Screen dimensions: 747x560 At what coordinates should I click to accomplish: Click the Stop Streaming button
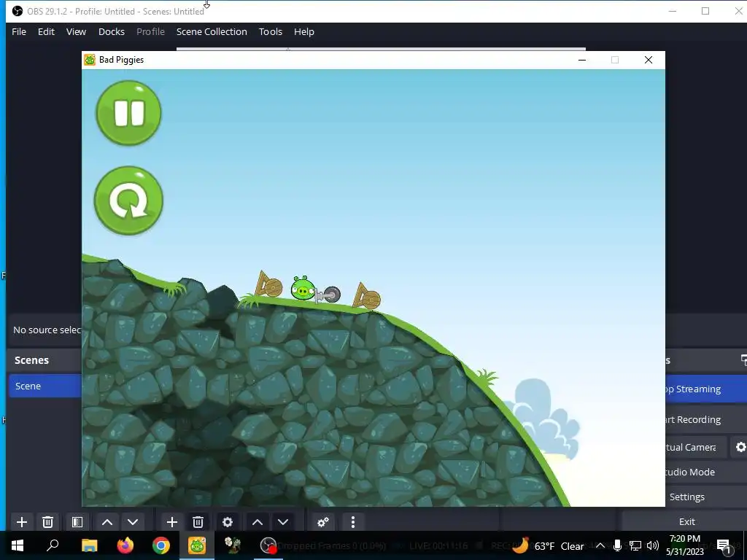coord(706,389)
